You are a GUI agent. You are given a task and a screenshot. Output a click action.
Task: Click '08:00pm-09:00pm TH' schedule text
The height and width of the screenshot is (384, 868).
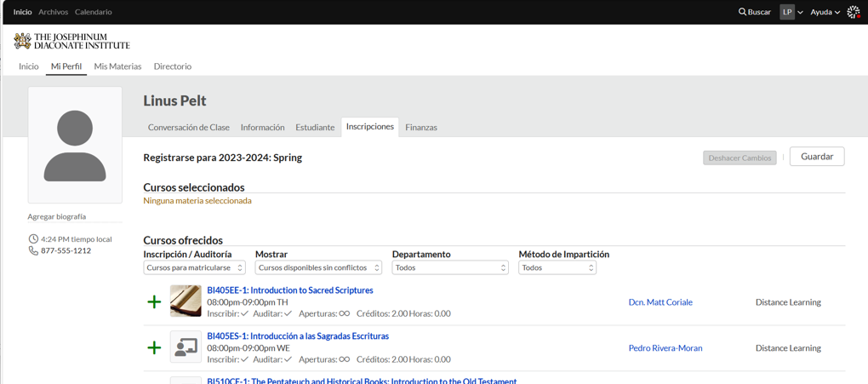[248, 302]
